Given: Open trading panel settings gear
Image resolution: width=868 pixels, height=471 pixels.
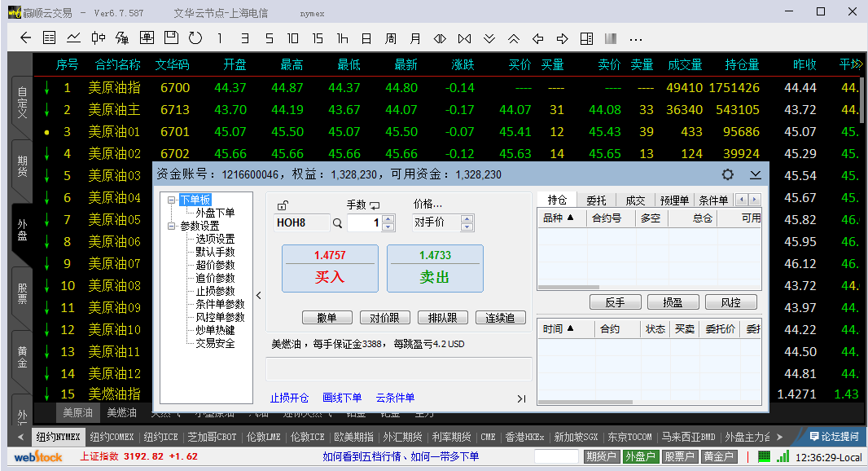Looking at the screenshot, I should coord(728,174).
